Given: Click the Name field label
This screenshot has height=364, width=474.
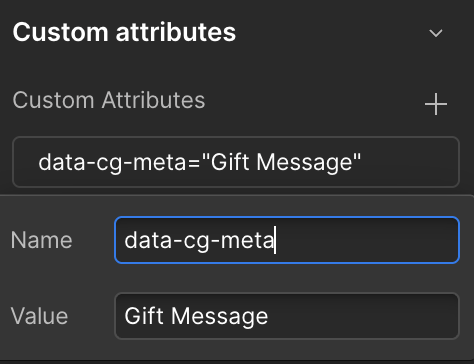Looking at the screenshot, I should point(41,240).
